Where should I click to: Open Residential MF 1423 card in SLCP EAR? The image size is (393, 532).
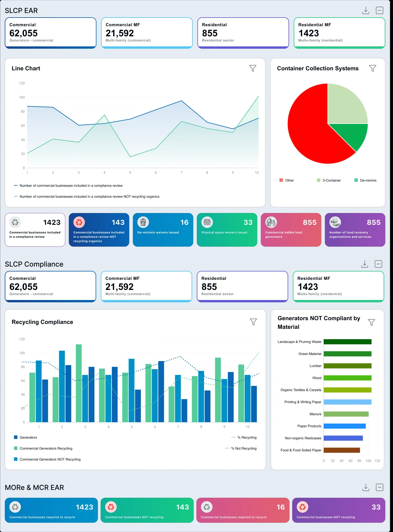(339, 33)
